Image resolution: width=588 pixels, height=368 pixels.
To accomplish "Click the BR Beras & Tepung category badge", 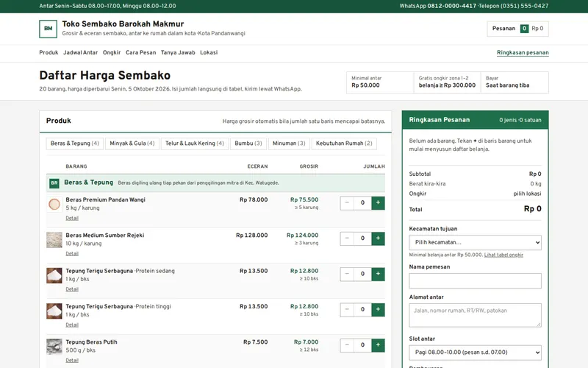I will pyautogui.click(x=54, y=183).
